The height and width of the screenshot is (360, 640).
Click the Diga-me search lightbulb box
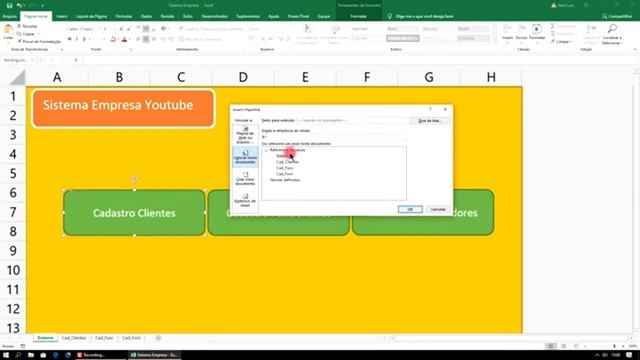(421, 16)
